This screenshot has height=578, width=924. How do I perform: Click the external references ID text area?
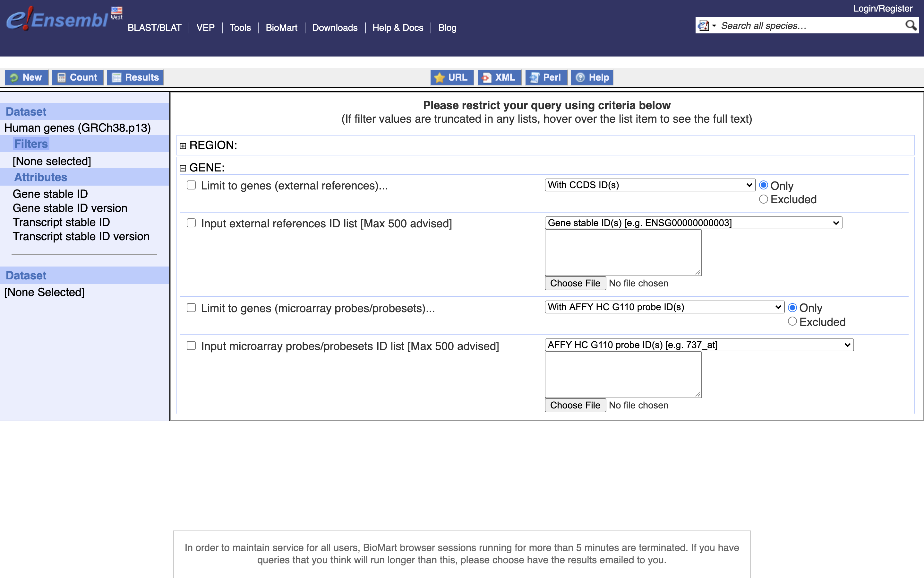coord(623,253)
